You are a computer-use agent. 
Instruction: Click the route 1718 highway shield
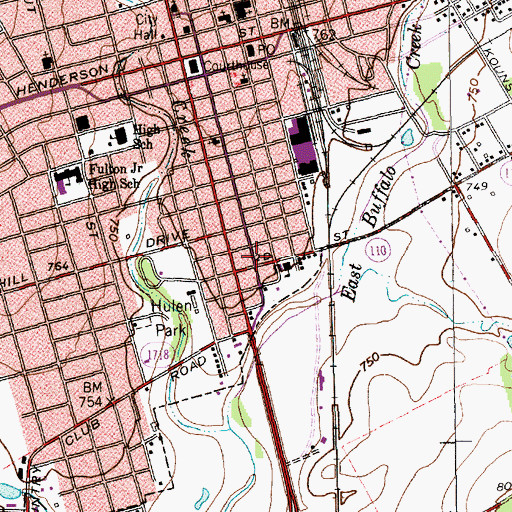point(158,356)
